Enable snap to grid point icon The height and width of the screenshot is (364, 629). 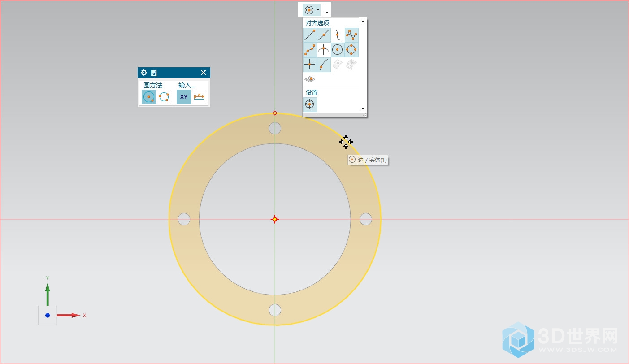[310, 79]
